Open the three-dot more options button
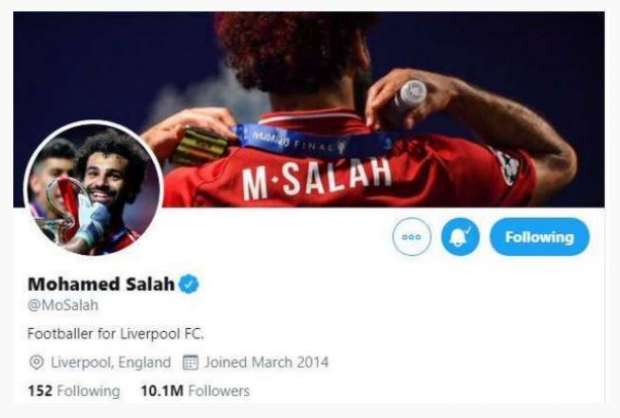This screenshot has height=418, width=620. (x=412, y=237)
